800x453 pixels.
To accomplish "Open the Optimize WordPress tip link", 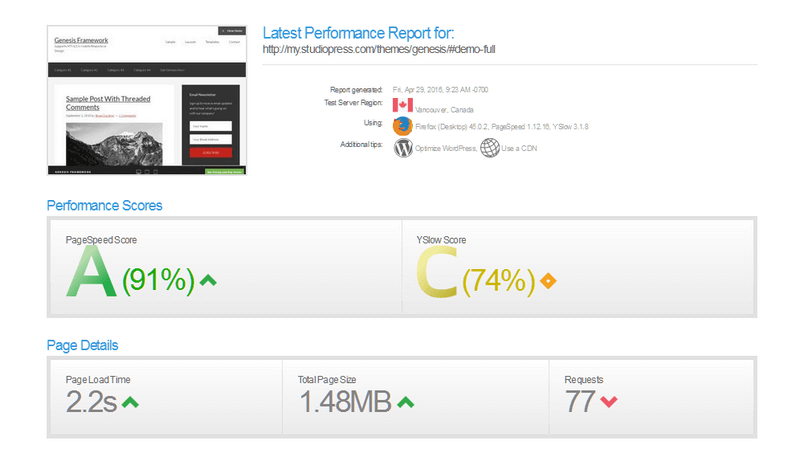I will click(446, 148).
